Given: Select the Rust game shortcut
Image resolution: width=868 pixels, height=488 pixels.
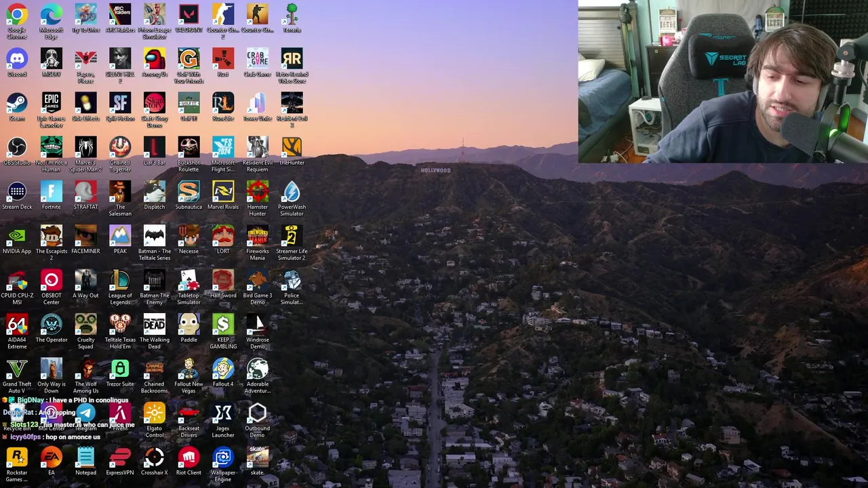Looking at the screenshot, I should [223, 58].
